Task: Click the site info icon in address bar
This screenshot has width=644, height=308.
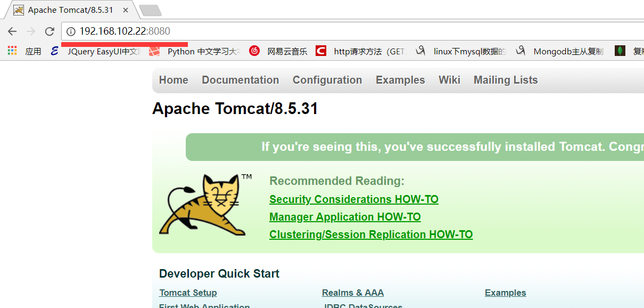Action: [71, 31]
